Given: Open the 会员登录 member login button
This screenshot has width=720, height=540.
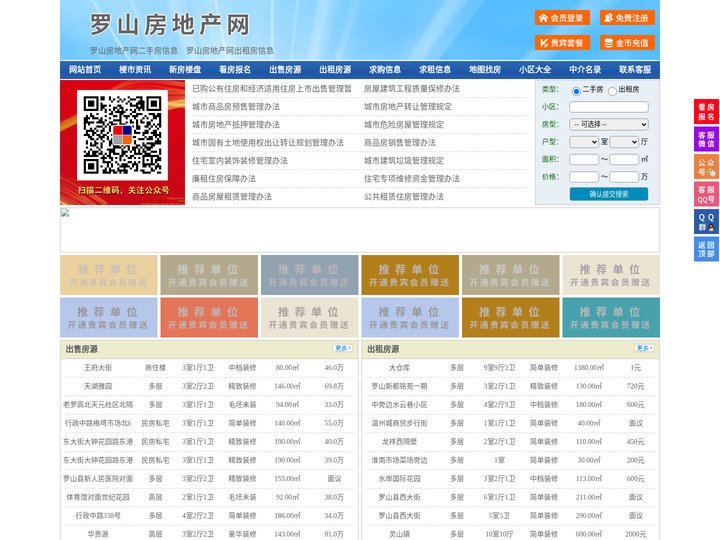Looking at the screenshot, I should 562,18.
